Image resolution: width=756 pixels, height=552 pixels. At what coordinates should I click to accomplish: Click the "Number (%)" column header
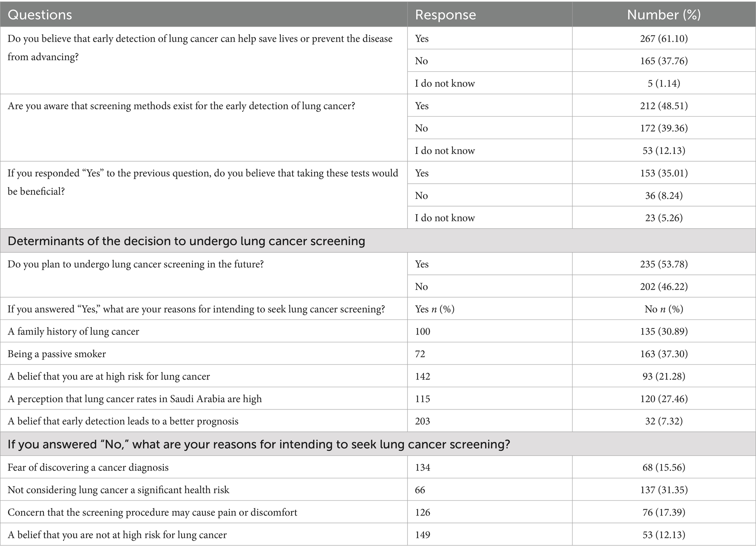click(664, 15)
